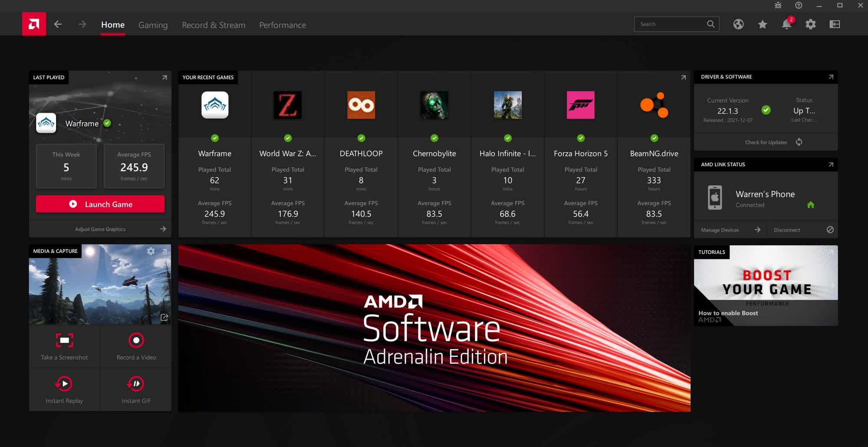Expand the Your Recent Games panel
868x447 pixels.
pos(684,77)
